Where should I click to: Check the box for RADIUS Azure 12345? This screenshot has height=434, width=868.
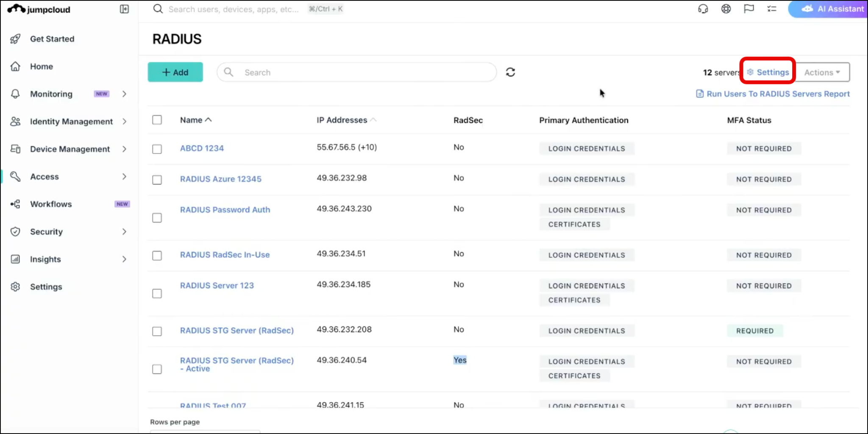point(157,180)
